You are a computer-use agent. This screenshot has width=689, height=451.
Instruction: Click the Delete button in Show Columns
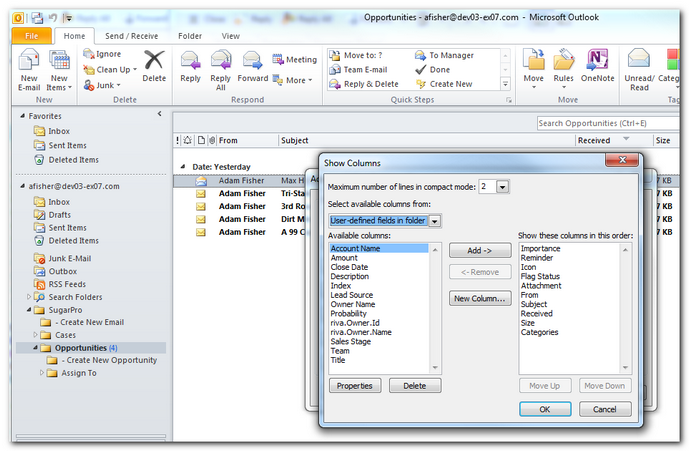415,386
